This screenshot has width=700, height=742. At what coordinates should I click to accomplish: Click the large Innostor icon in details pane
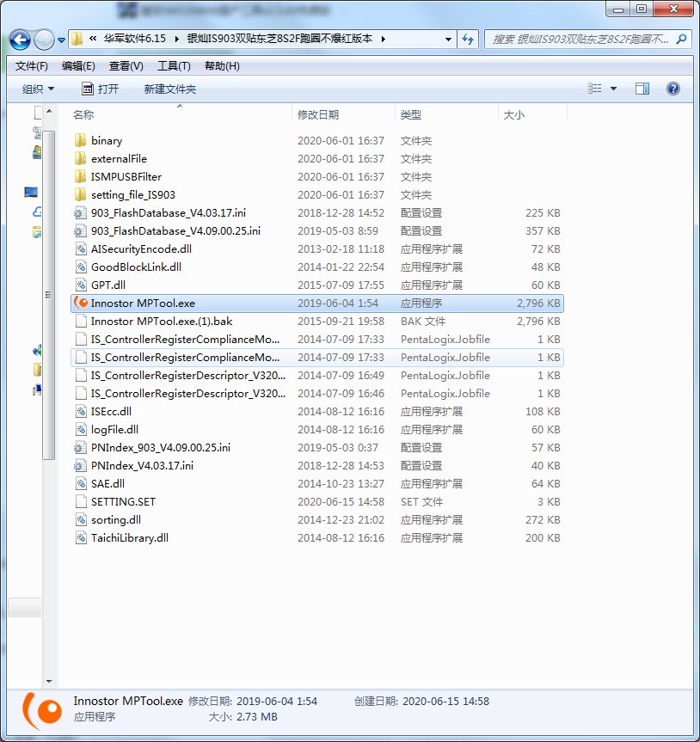[x=41, y=710]
